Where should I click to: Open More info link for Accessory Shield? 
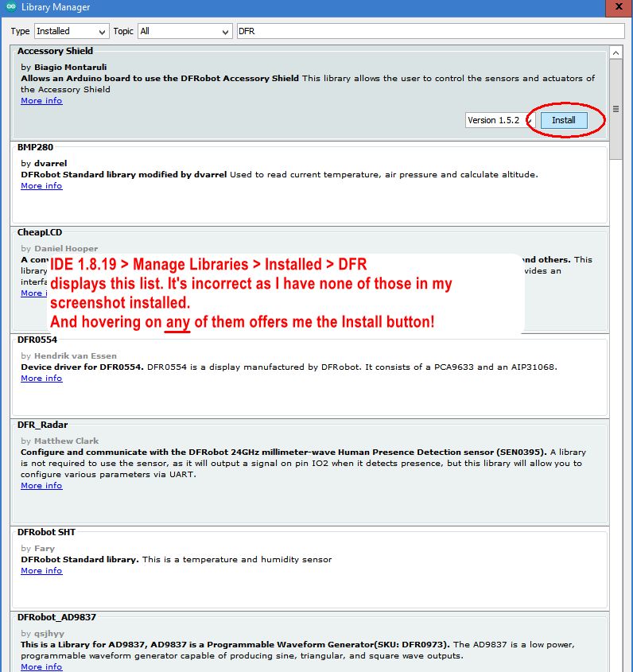41,101
